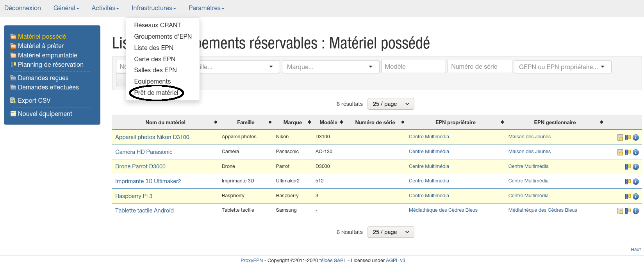The image size is (644, 266).
Task: Click the Planning de réservation sidebar icon
Action: 13,64
